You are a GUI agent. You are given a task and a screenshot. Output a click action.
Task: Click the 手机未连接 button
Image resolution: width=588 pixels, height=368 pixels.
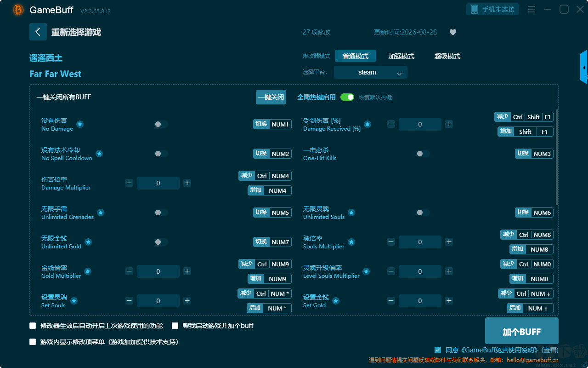pyautogui.click(x=493, y=9)
